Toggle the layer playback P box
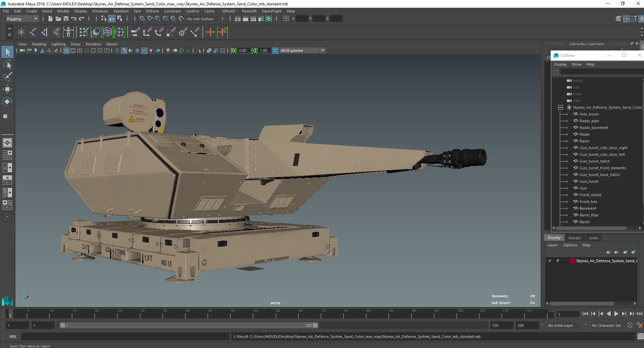The image size is (644, 348). coord(558,261)
